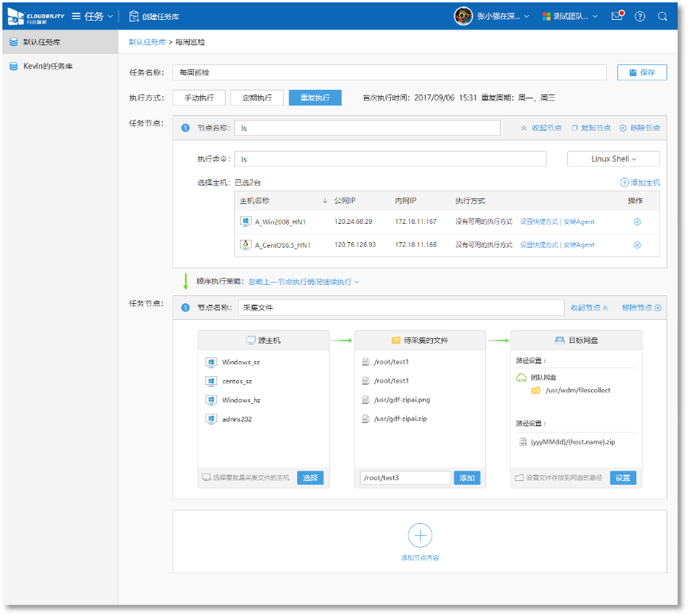The height and width of the screenshot is (616, 688).
Task: Remove host A_Win2008_HN1 using its delete icon
Action: [637, 221]
